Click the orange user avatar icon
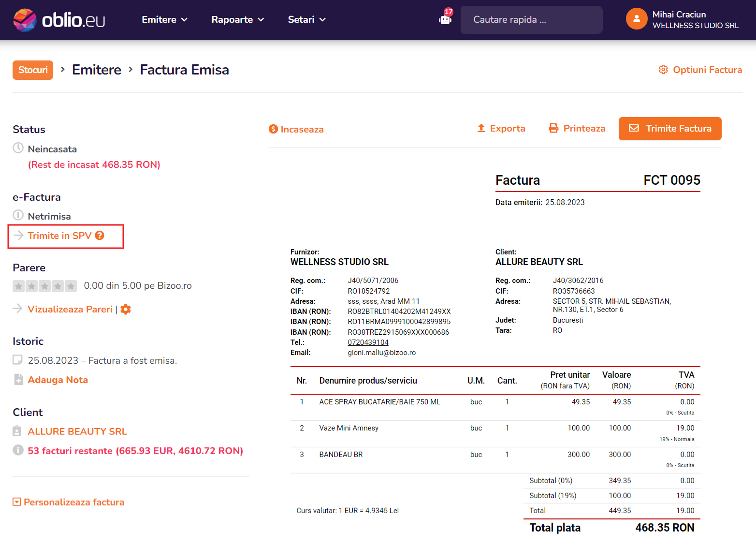The image size is (756, 549). (x=637, y=19)
